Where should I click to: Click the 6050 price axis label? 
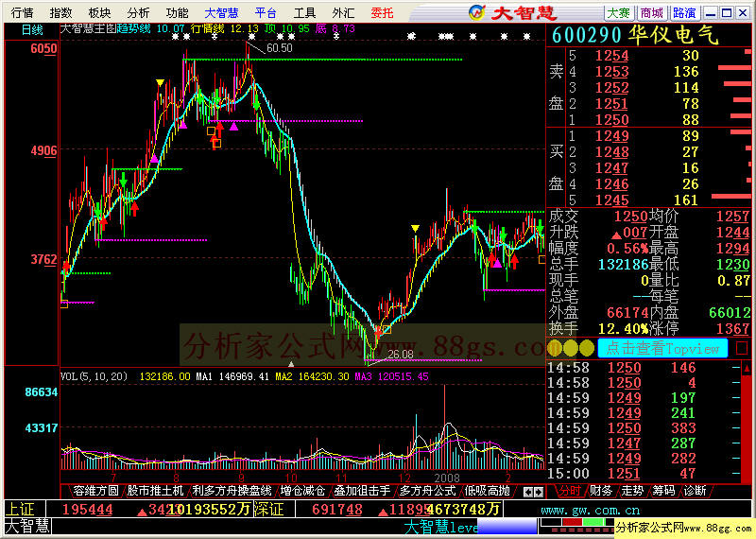pos(43,49)
